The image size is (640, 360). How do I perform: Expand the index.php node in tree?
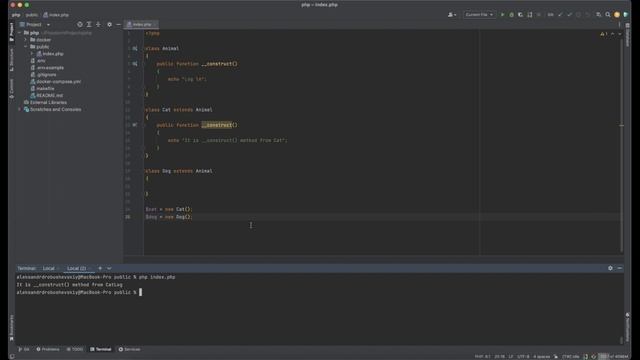click(x=32, y=54)
